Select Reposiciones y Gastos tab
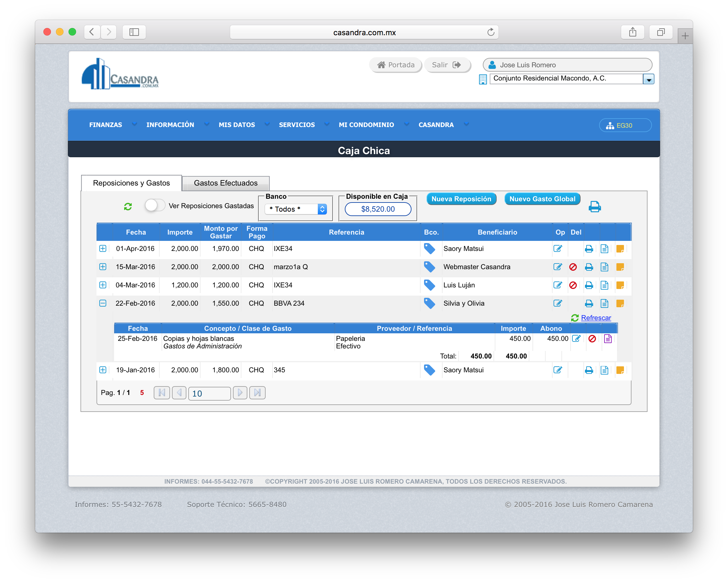728x583 pixels. point(131,183)
